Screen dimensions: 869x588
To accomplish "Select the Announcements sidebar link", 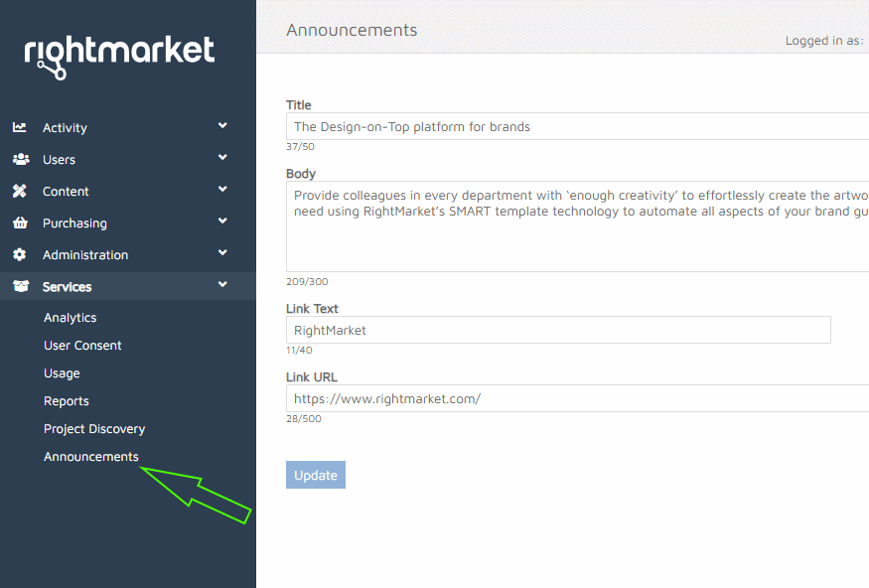I will point(91,457).
